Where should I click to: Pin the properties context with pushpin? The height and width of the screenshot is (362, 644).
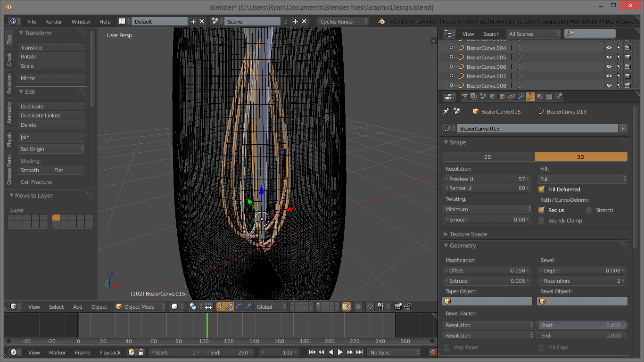[446, 111]
